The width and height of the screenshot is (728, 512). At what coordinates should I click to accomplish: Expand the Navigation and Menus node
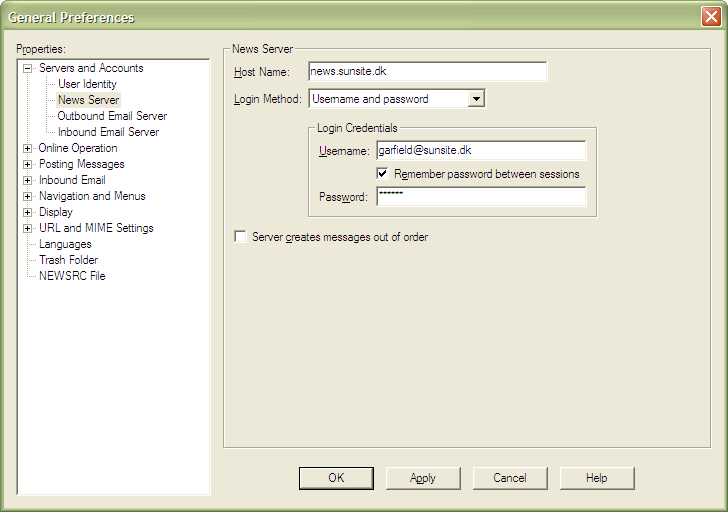pos(28,196)
